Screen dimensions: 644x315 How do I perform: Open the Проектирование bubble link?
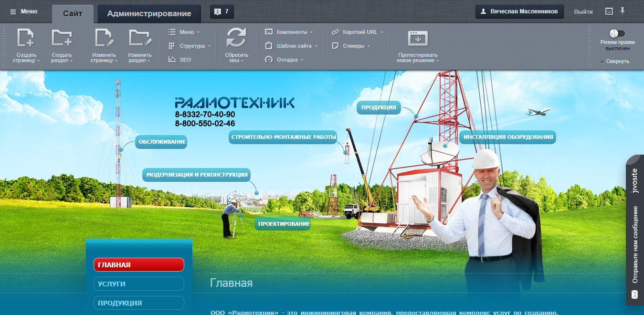pyautogui.click(x=283, y=224)
